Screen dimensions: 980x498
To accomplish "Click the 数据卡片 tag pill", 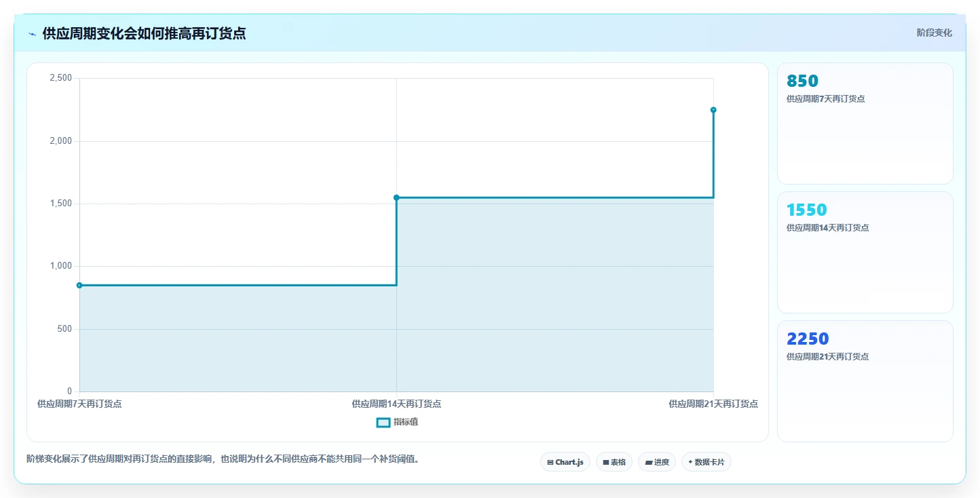I will tap(706, 462).
